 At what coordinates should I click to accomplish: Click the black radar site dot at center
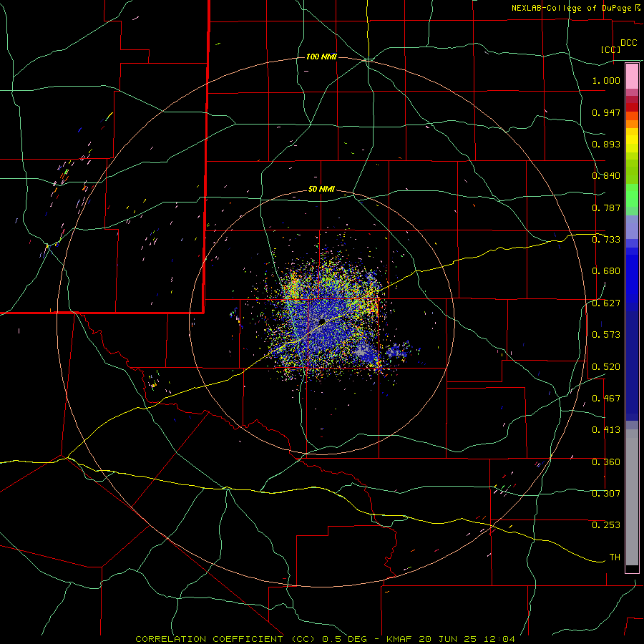(x=322, y=321)
